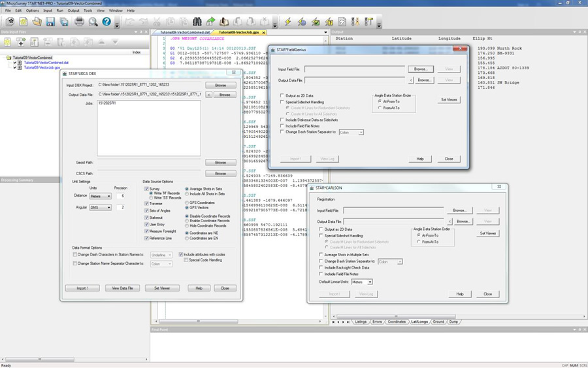Click the Save All multi-disk icon
This screenshot has width=588, height=368.
64,22
